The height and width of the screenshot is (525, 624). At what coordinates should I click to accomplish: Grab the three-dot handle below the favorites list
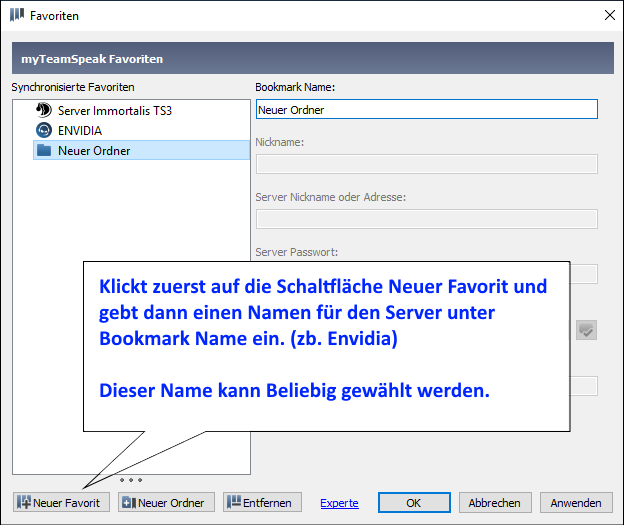tap(131, 480)
